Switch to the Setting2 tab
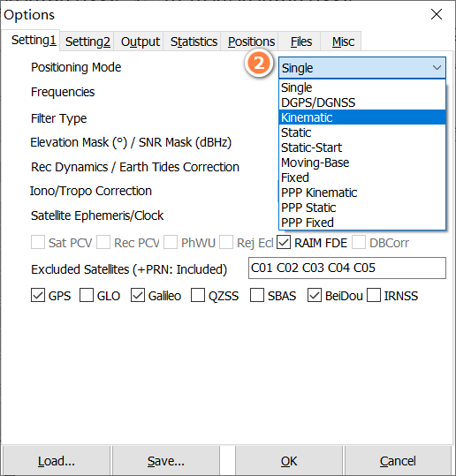 click(x=87, y=42)
